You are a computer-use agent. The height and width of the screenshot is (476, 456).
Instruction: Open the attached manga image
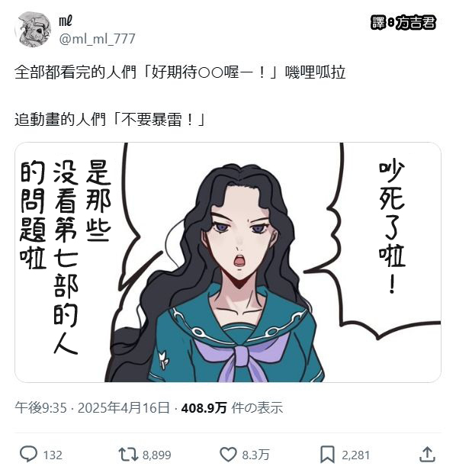[x=228, y=262]
